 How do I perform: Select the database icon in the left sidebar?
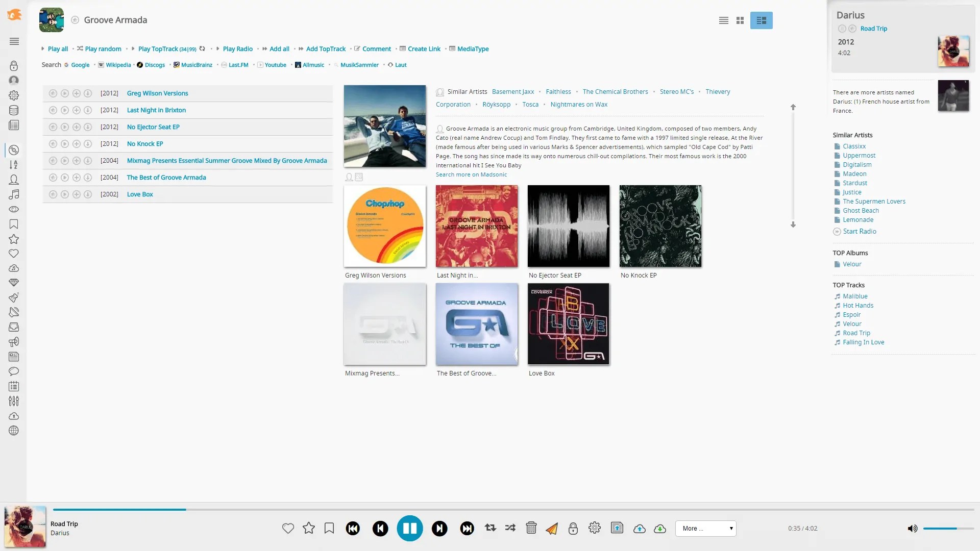(14, 110)
